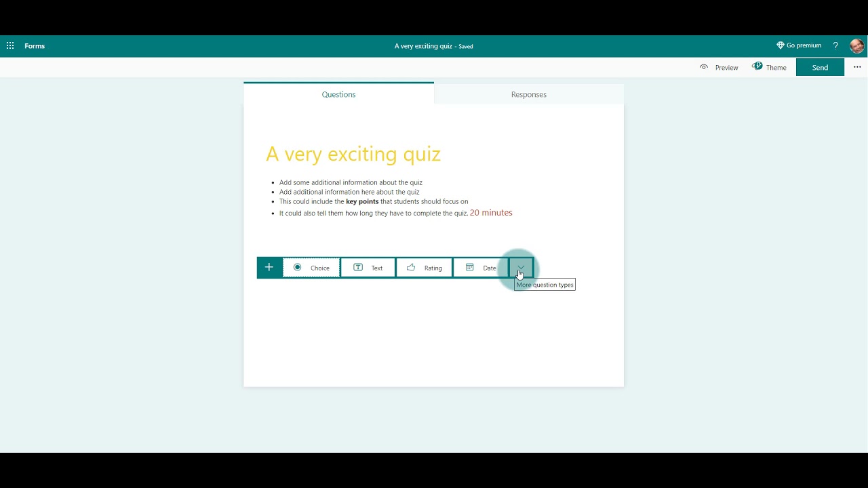Switch to the Questions tab
Viewport: 868px width, 488px height.
point(338,94)
